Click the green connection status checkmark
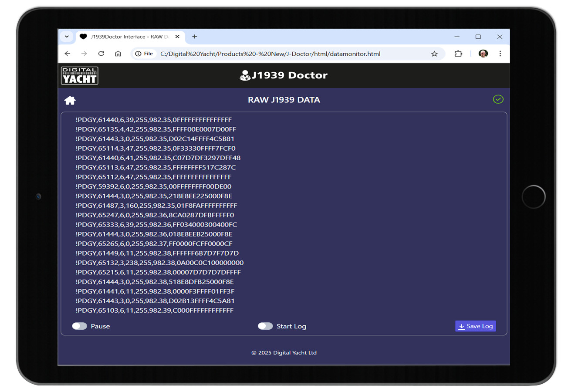The width and height of the screenshot is (575, 392). point(498,99)
